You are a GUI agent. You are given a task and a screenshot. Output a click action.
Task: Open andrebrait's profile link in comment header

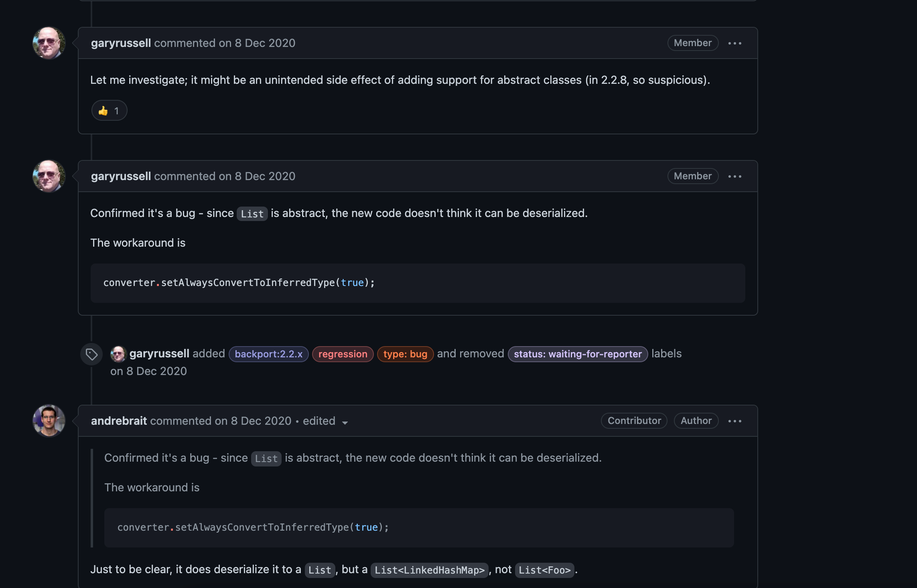[x=119, y=421]
